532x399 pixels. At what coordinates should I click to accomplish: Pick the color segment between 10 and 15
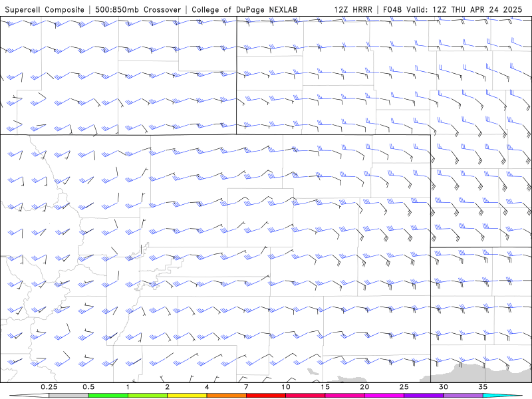[x=305, y=396]
